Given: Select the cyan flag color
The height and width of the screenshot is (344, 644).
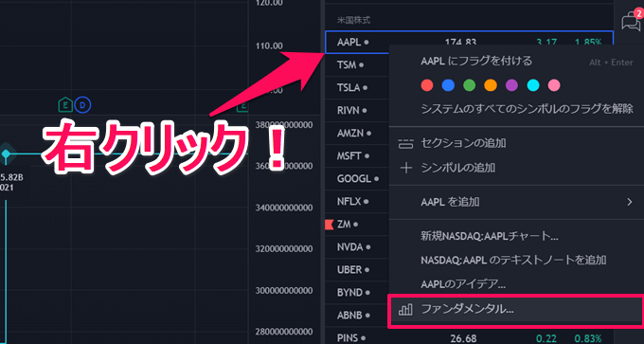Looking at the screenshot, I should coord(533,85).
